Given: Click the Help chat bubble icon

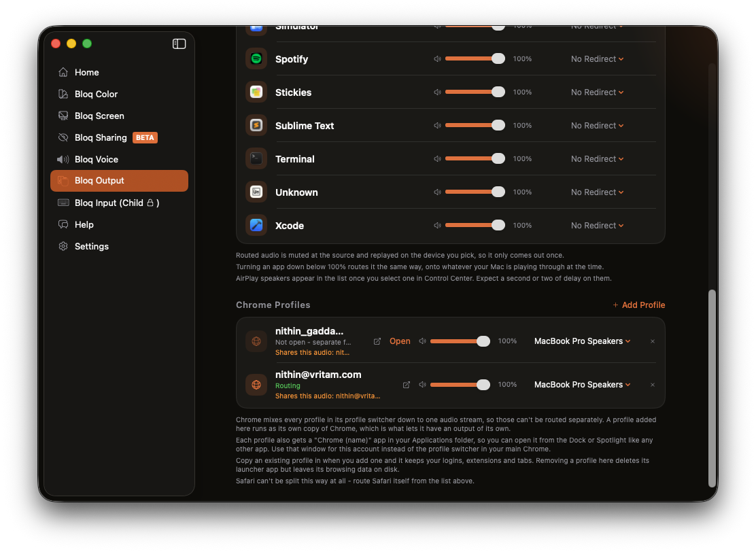Looking at the screenshot, I should click(x=63, y=224).
